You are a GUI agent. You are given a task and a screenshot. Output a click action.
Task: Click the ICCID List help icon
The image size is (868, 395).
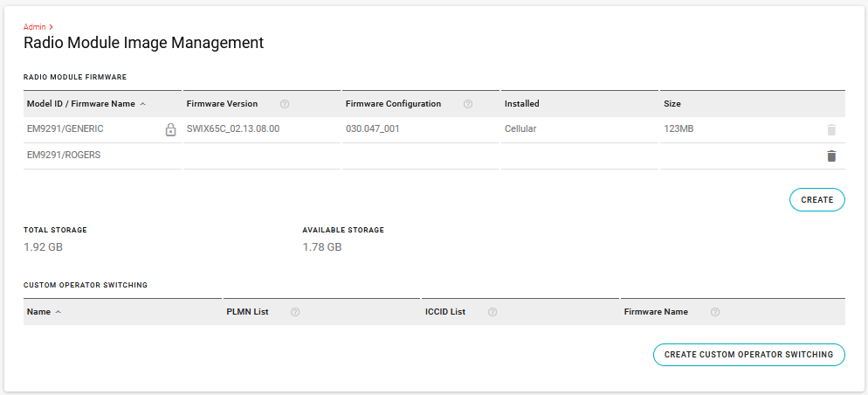493,312
